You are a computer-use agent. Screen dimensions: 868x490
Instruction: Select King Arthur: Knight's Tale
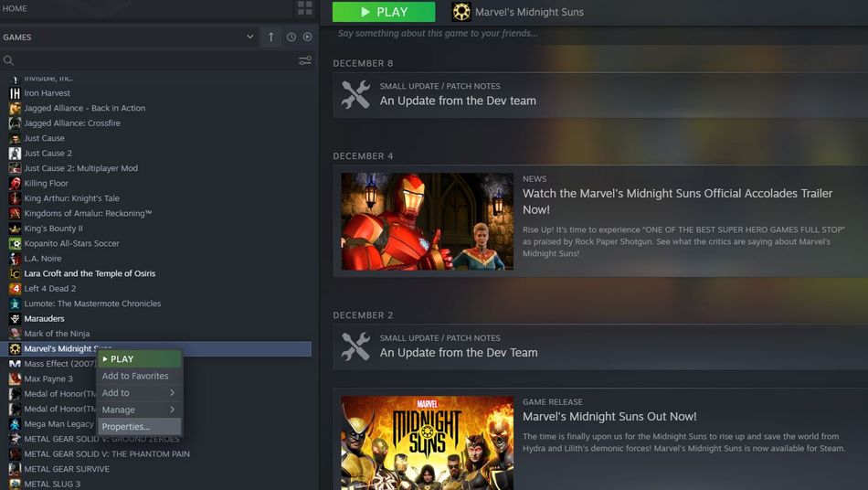tap(71, 197)
